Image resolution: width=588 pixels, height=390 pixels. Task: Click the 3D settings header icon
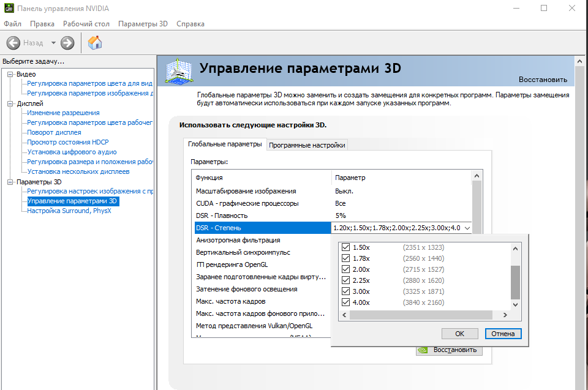(x=179, y=71)
